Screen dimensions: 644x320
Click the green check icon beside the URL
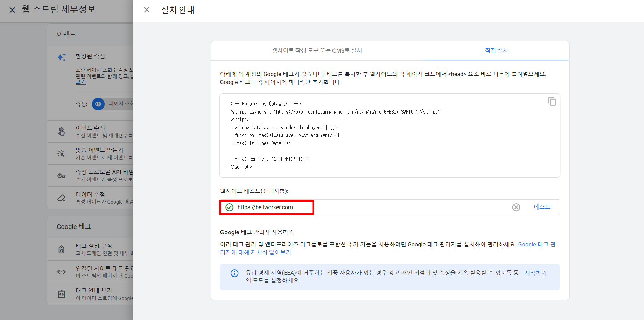[x=229, y=207]
